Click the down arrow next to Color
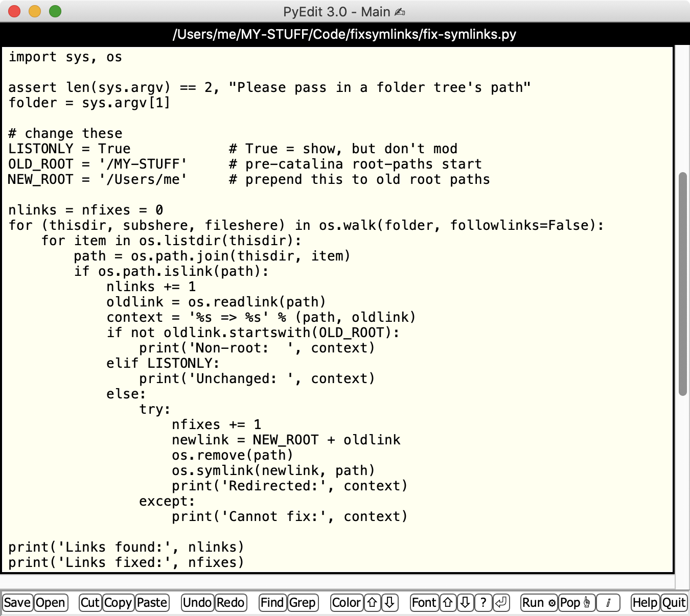690x616 pixels. pyautogui.click(x=389, y=603)
